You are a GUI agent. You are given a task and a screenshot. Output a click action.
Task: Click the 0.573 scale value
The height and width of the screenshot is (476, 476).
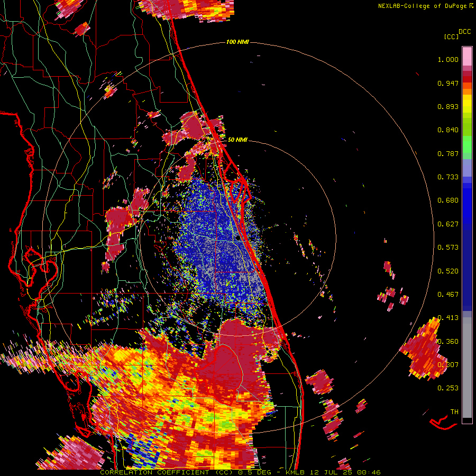[x=448, y=248]
